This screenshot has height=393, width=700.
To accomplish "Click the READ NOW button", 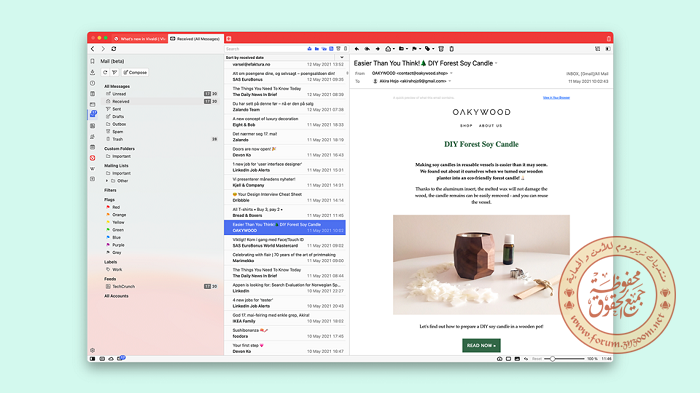I will click(481, 345).
